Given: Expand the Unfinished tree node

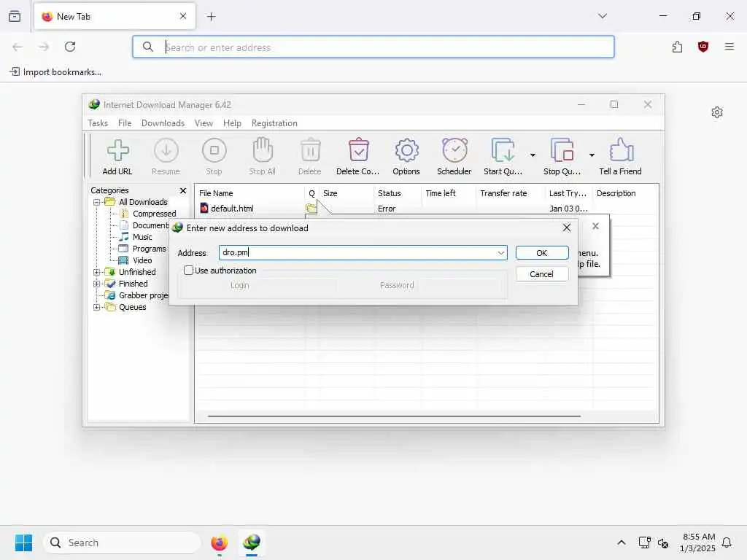Looking at the screenshot, I should [x=97, y=273].
